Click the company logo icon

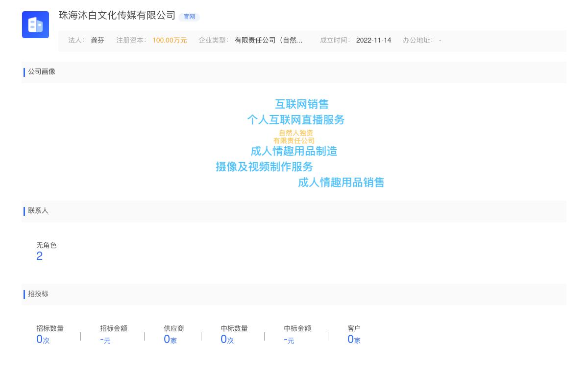tap(35, 24)
